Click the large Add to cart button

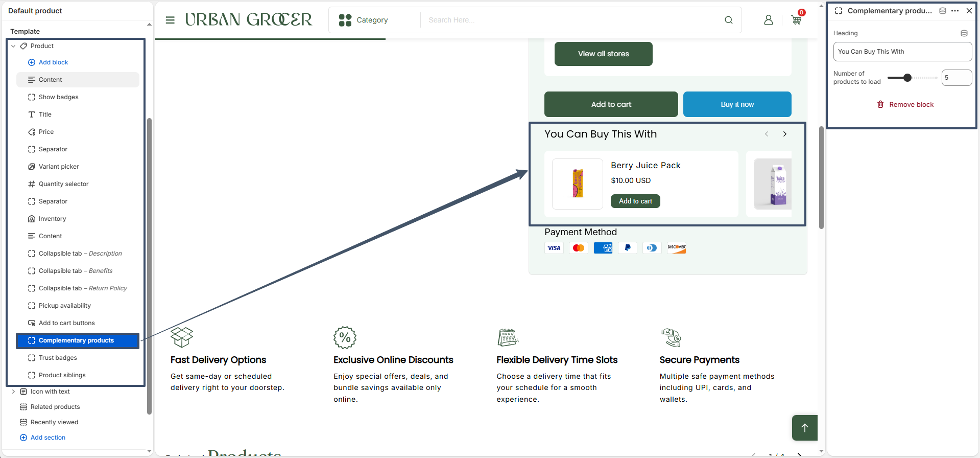(611, 104)
